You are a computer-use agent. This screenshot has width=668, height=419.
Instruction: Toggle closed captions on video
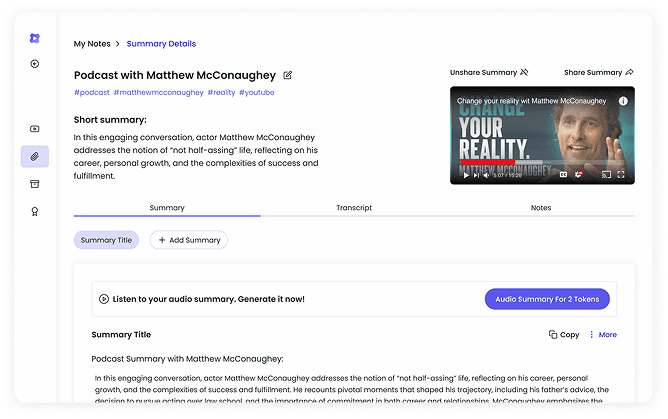click(x=563, y=175)
